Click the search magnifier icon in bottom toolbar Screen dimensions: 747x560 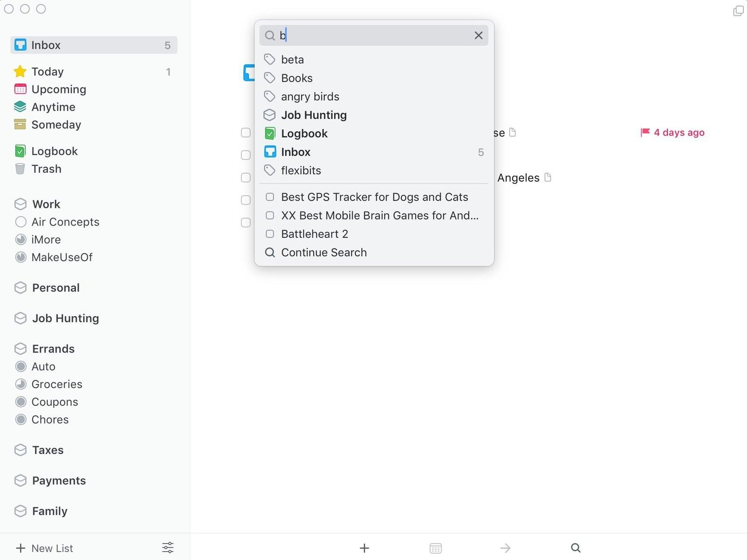576,548
